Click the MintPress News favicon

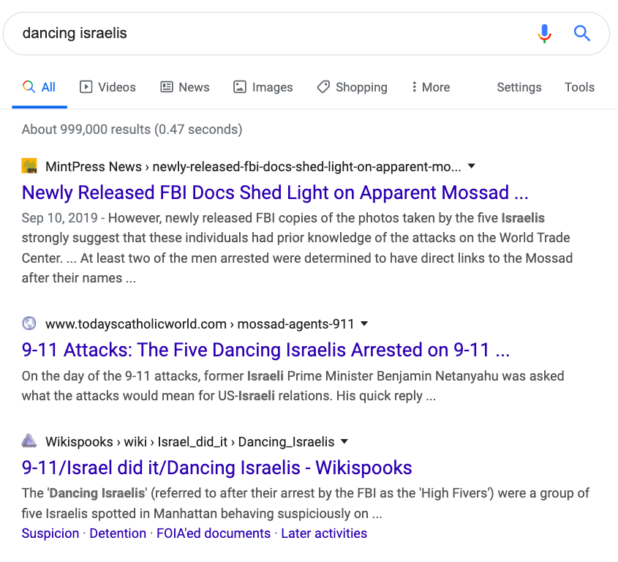click(29, 166)
